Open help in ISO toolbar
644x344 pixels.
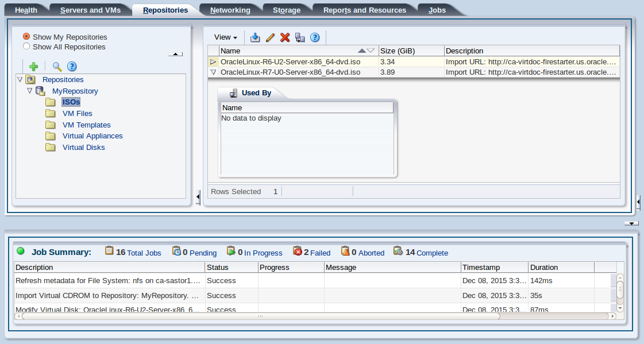coord(315,37)
